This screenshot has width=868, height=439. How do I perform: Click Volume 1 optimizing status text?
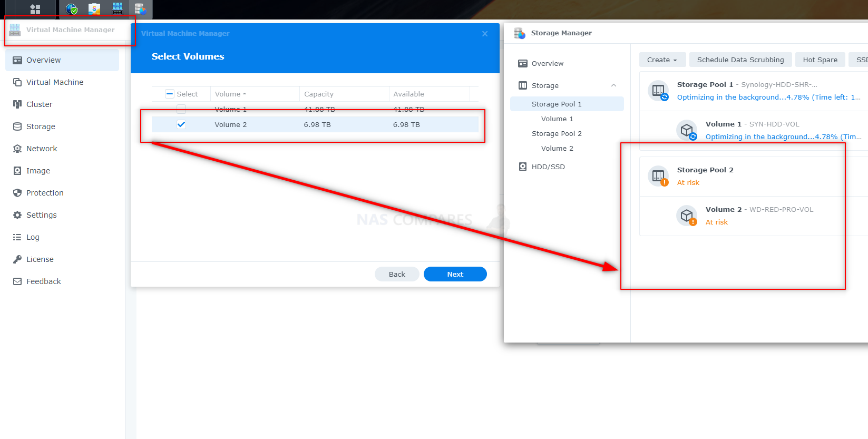tap(783, 136)
